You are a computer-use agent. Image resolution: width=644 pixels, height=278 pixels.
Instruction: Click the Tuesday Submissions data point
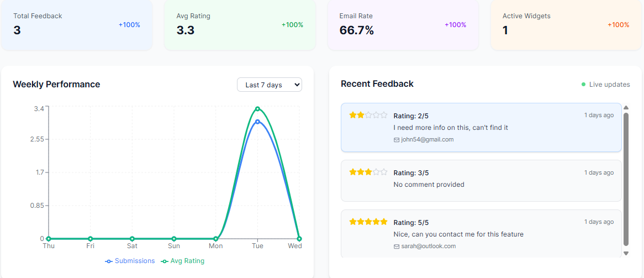257,122
